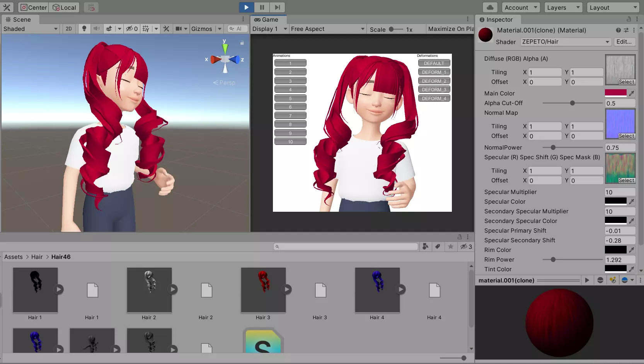644x364 pixels.
Task: Open the Main Color swatch
Action: pos(616,93)
